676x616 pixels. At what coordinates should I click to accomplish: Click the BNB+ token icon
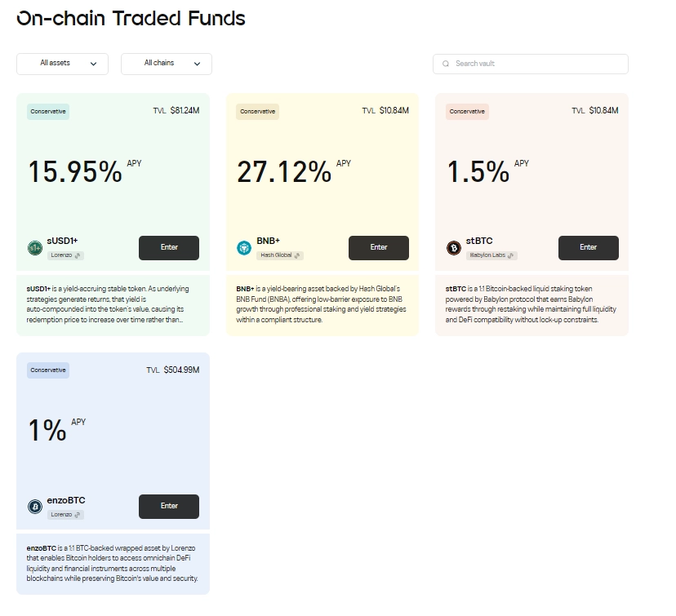[244, 247]
